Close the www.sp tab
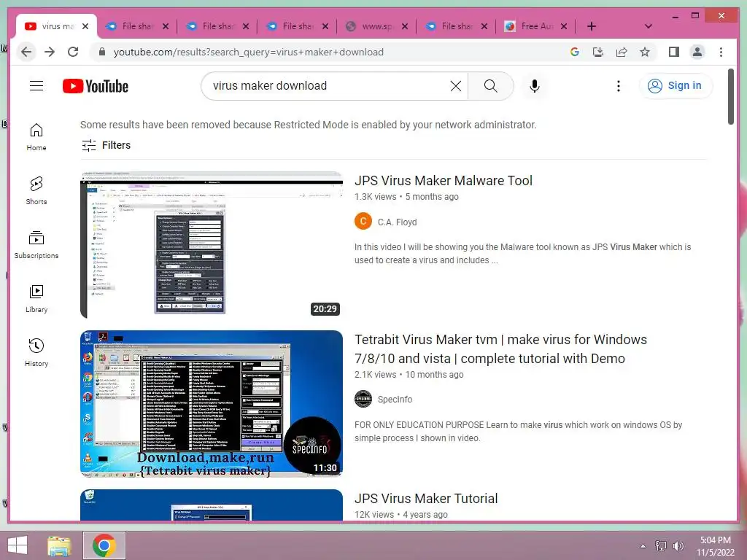 point(404,26)
